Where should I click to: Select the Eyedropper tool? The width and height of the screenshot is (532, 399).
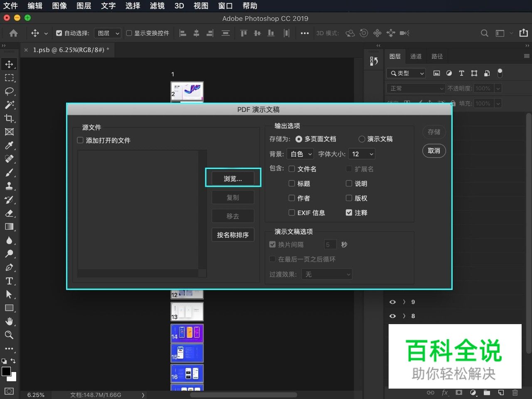[x=9, y=145]
